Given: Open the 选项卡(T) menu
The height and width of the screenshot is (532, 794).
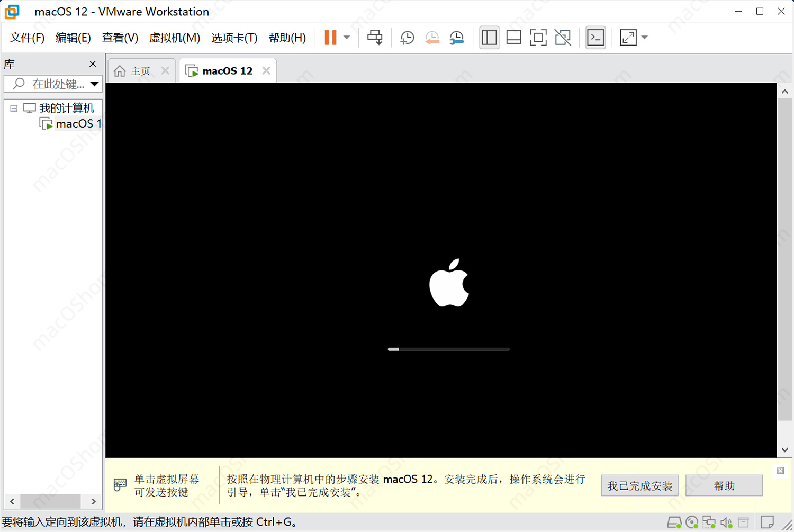Looking at the screenshot, I should [234, 38].
